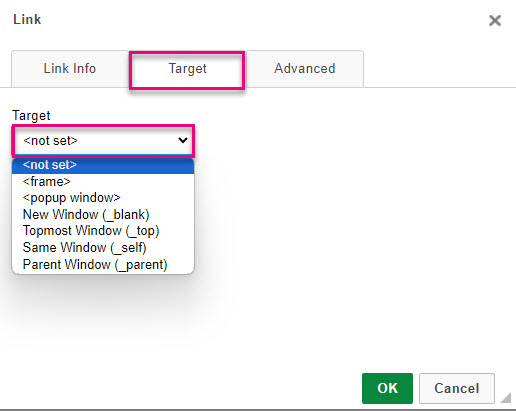Image resolution: width=516 pixels, height=411 pixels.
Task: Select Topmost Window (_top) option
Action: click(x=103, y=231)
